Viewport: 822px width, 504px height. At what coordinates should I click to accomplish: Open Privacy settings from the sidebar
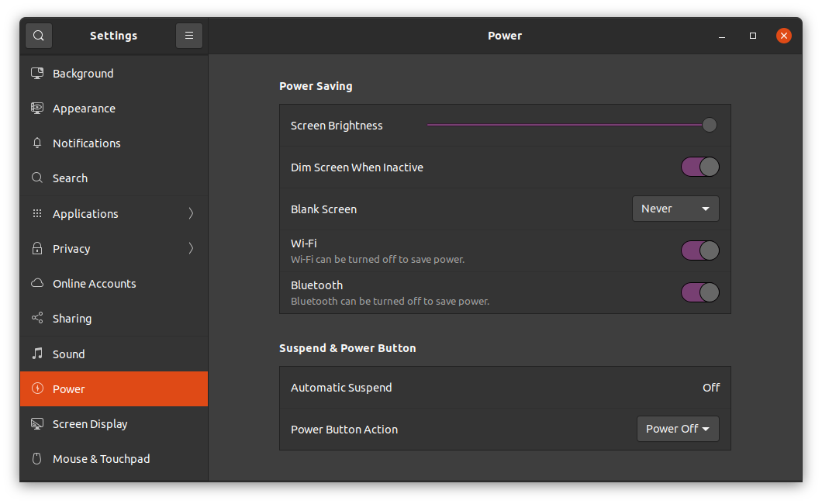[71, 249]
